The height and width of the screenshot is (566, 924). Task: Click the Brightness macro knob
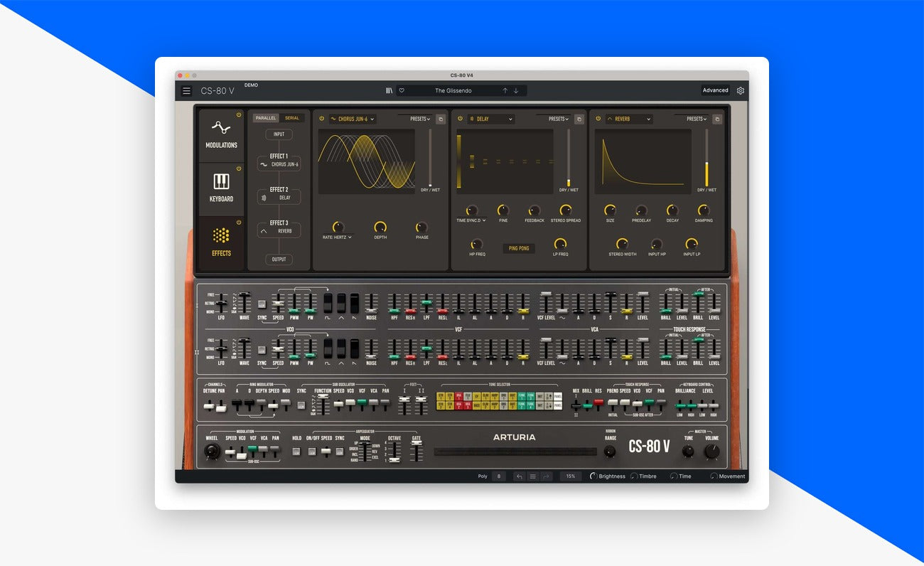[593, 476]
